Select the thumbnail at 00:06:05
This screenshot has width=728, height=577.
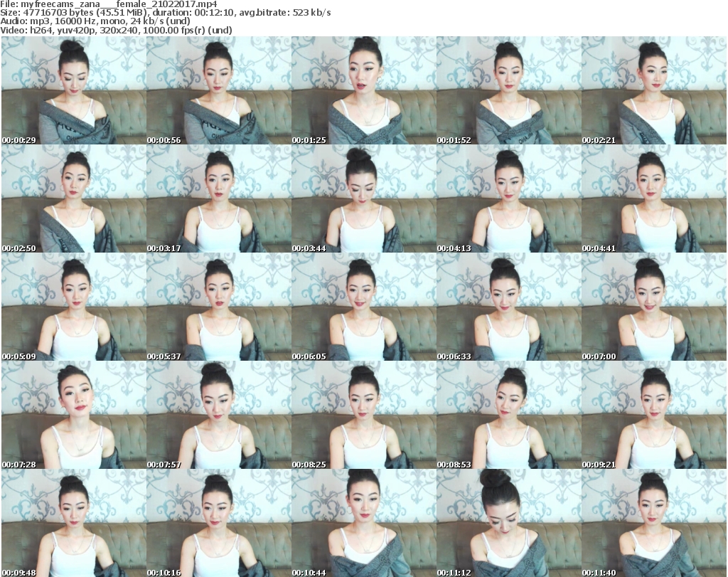point(364,307)
